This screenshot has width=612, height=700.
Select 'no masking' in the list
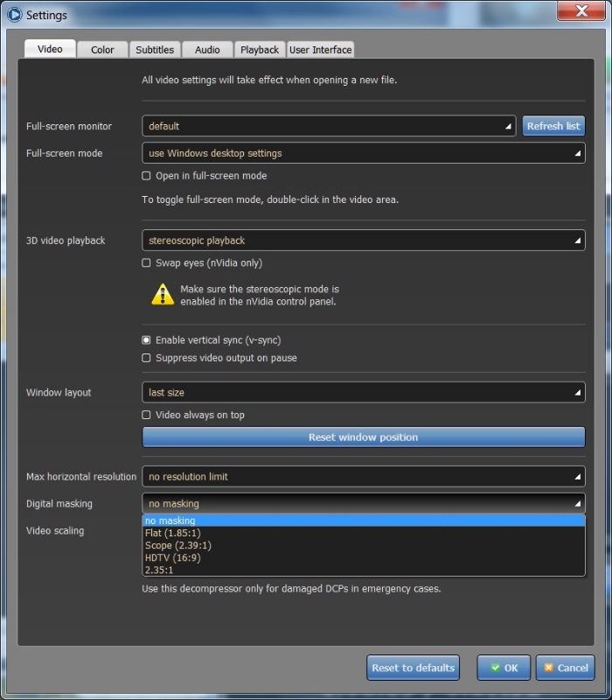pyautogui.click(x=364, y=521)
